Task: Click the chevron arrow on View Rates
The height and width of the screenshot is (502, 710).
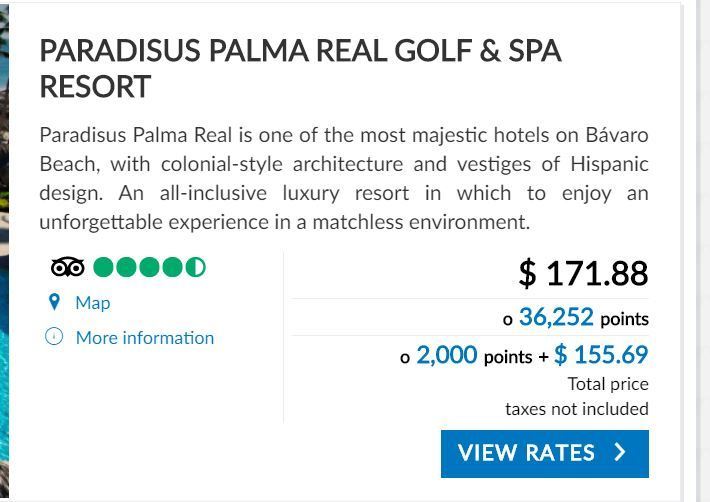Action: point(620,452)
